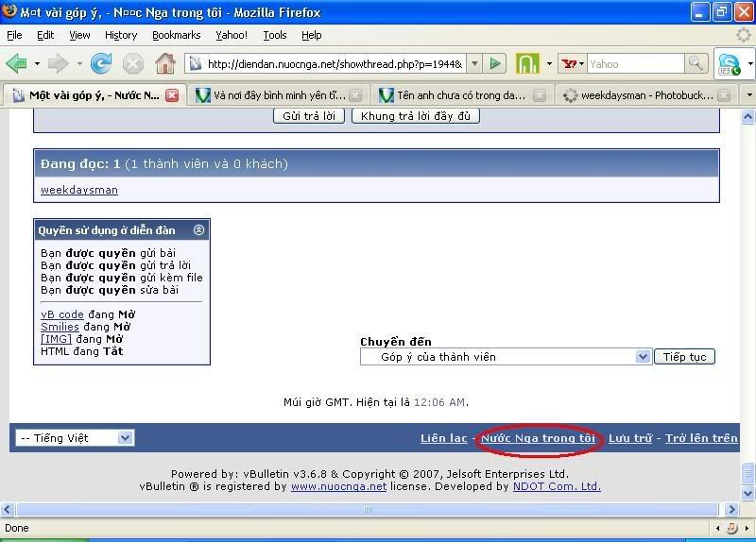Click the Yahoo search magnifier icon

(696, 64)
